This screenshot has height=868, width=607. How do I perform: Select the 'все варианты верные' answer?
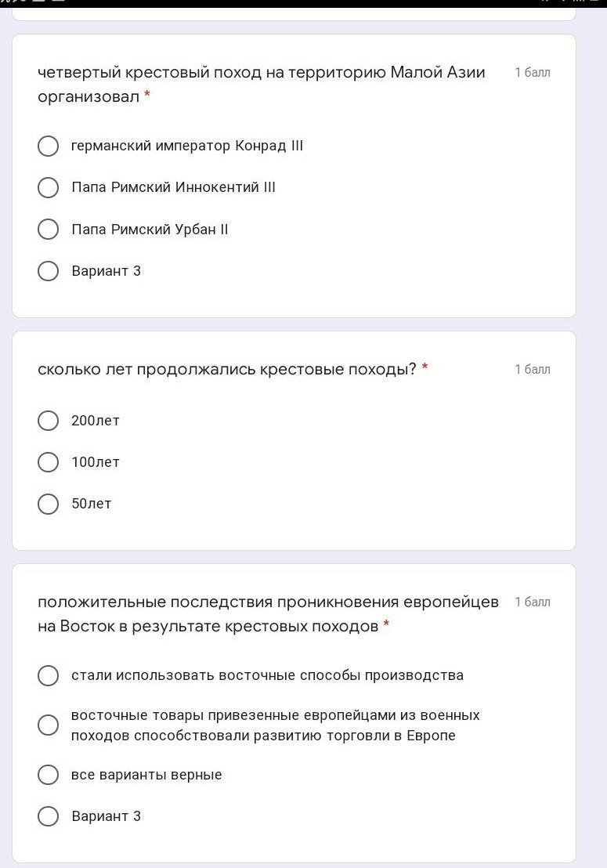(x=48, y=775)
